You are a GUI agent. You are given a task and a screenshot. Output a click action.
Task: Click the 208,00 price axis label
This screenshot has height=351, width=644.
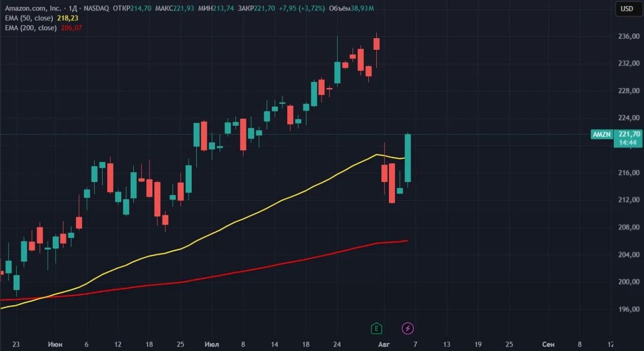click(x=629, y=227)
